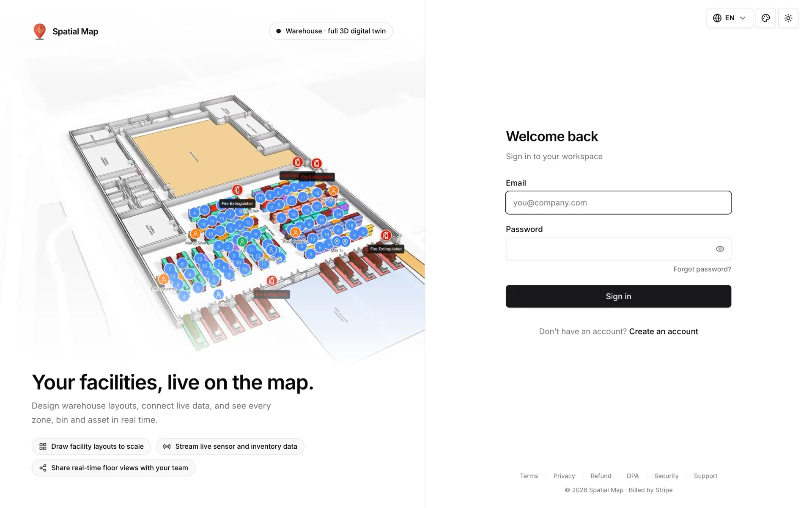Open the color palette theme picker

point(765,18)
